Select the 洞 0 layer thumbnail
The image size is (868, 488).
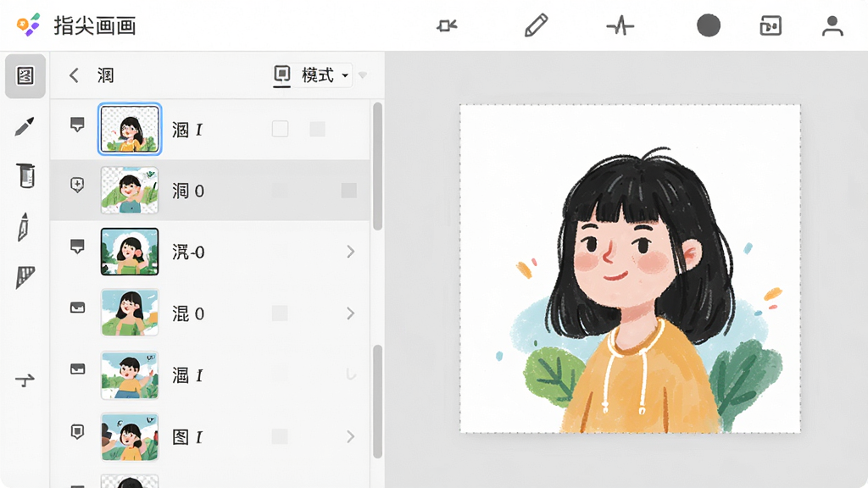(130, 191)
